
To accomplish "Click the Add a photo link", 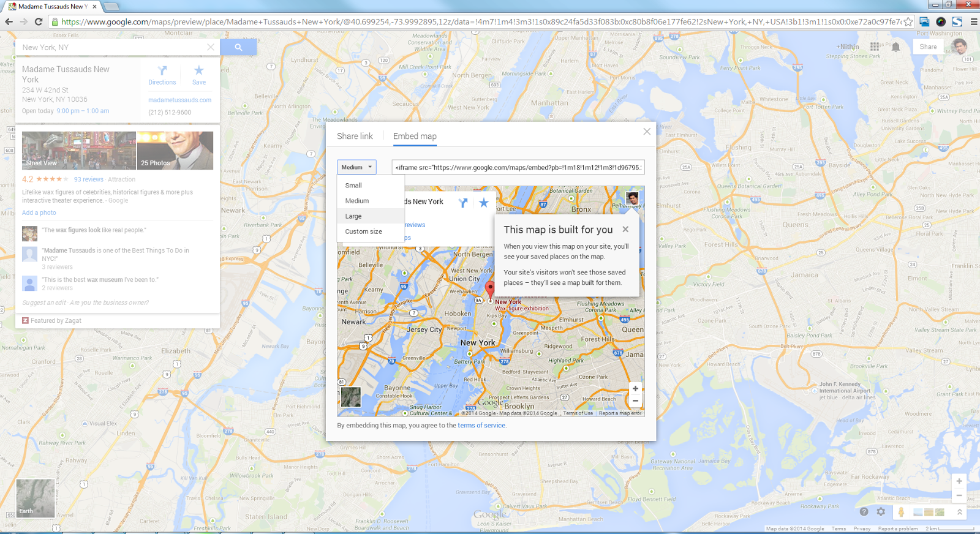I will coord(39,212).
